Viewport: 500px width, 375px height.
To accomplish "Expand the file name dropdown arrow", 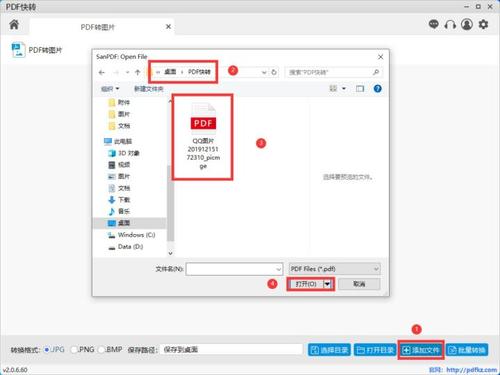I will point(279,269).
